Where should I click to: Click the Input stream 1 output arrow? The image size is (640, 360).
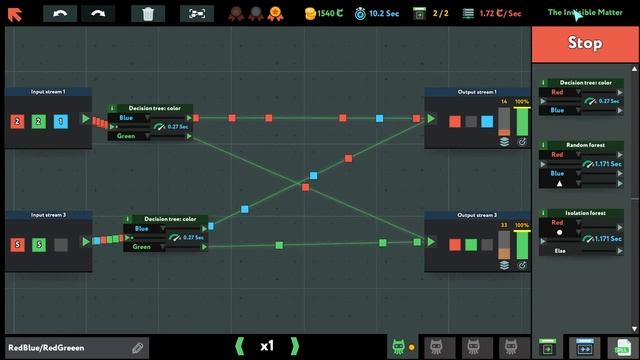[x=86, y=119]
